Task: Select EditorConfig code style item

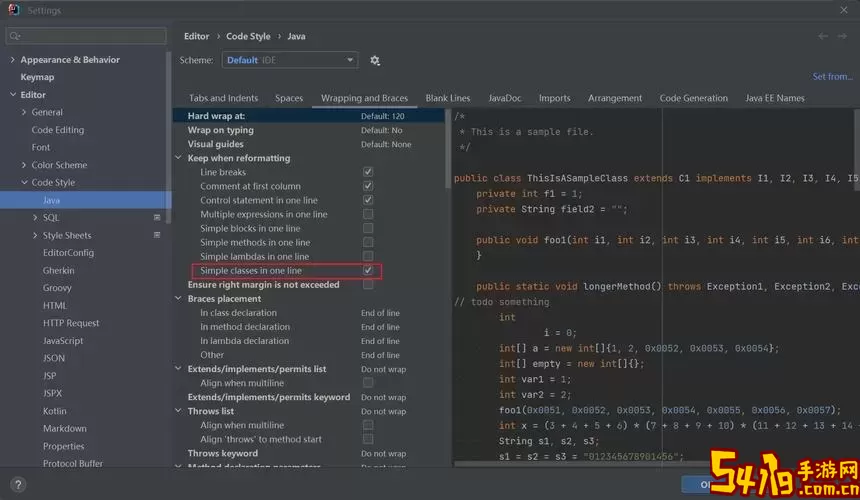Action: tap(68, 253)
